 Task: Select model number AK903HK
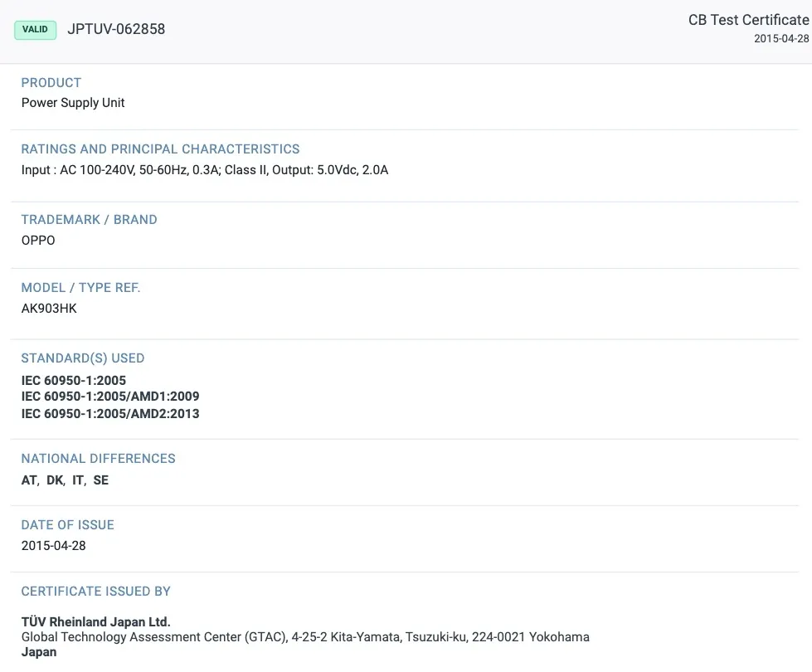click(x=49, y=309)
